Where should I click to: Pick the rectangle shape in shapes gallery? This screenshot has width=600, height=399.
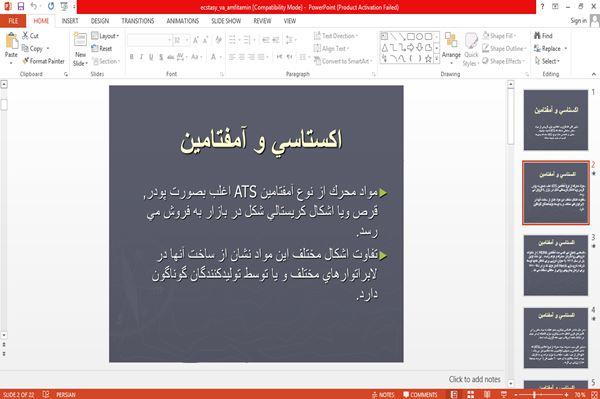tap(411, 37)
